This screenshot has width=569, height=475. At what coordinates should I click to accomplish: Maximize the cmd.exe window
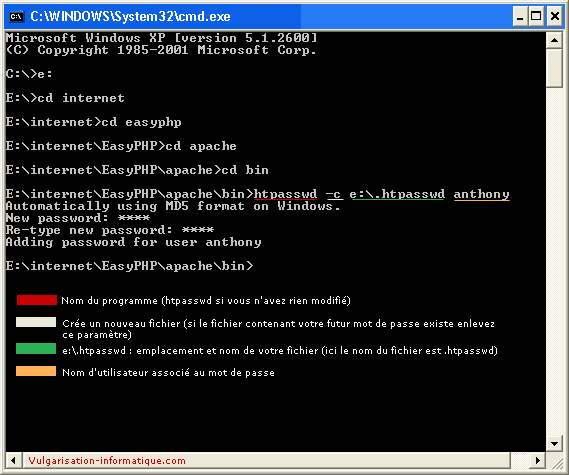pos(536,17)
